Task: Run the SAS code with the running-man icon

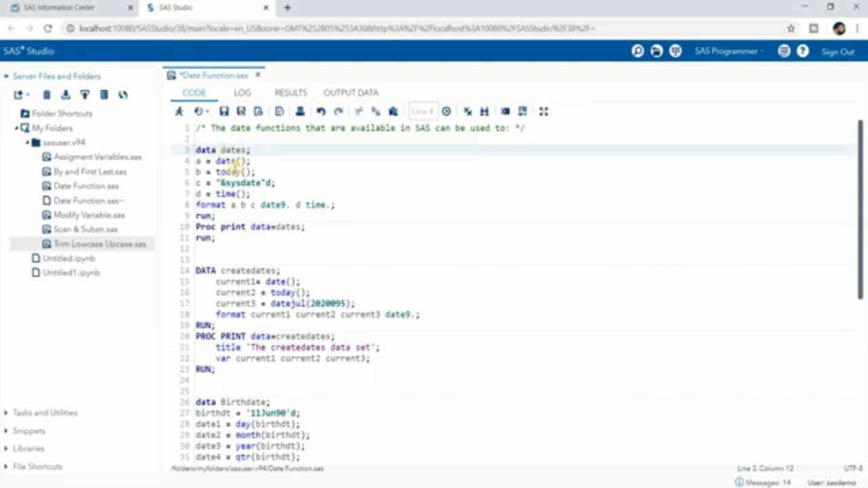Action: (x=179, y=111)
